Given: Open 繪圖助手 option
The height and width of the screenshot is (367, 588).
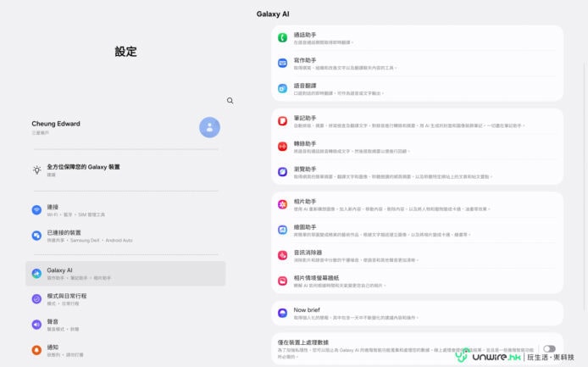Looking at the screenshot, I should tap(418, 230).
